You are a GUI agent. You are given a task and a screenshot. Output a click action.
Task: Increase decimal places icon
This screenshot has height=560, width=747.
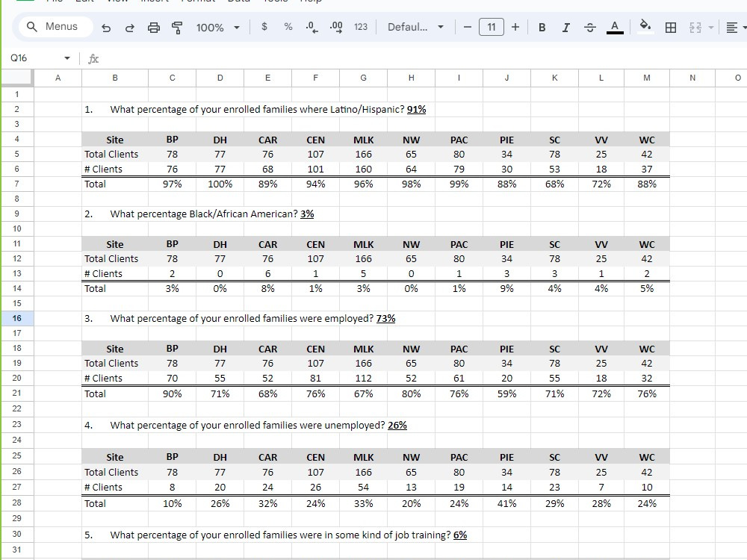(x=336, y=27)
